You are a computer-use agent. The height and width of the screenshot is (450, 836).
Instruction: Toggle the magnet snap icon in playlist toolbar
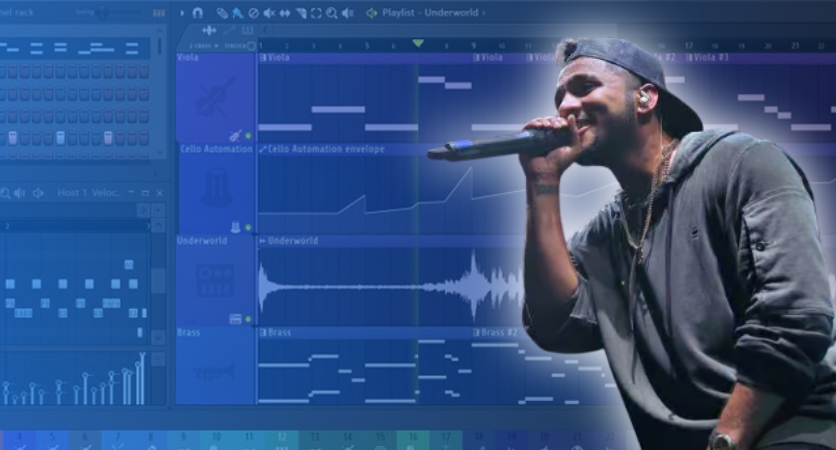point(197,13)
